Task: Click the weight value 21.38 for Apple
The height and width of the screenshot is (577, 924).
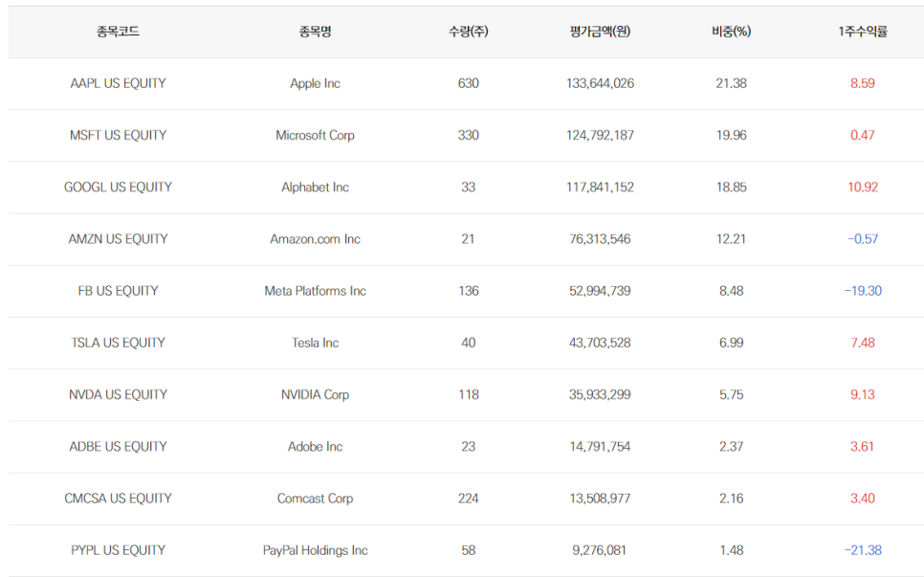Action: (732, 83)
